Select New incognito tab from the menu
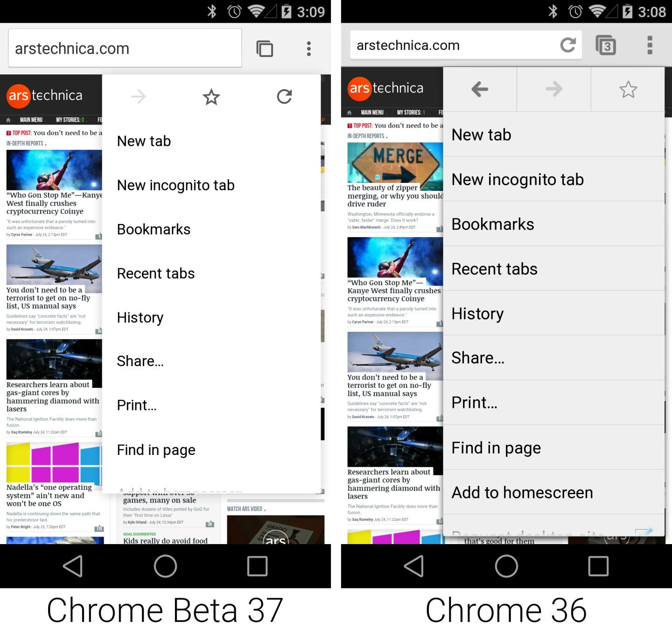This screenshot has height=636, width=672. pos(176,185)
